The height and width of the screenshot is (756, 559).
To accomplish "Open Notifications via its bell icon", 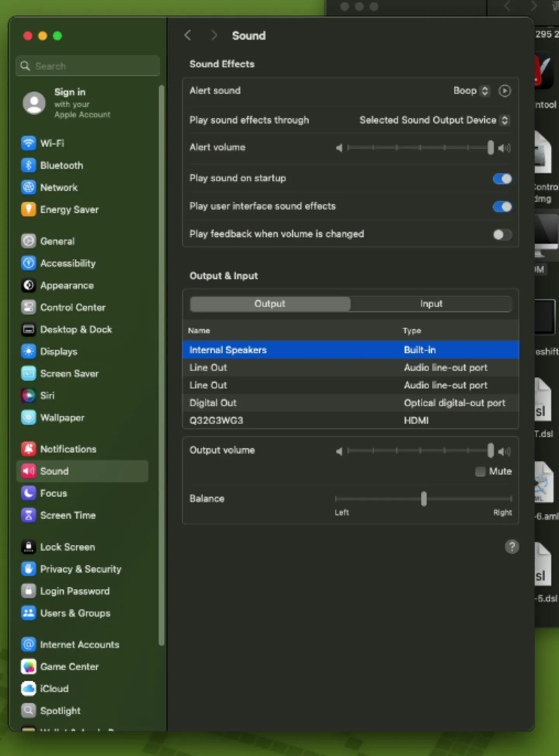I will pyautogui.click(x=28, y=449).
